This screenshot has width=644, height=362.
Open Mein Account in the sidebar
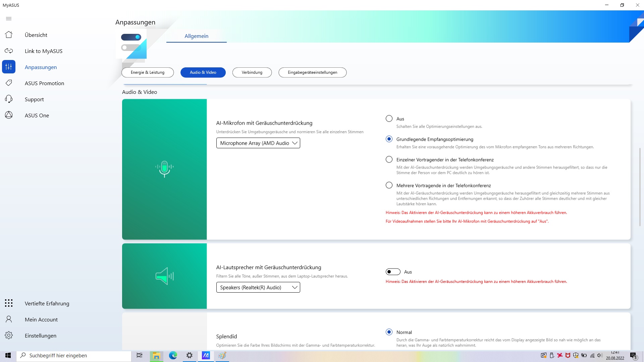[41, 319]
